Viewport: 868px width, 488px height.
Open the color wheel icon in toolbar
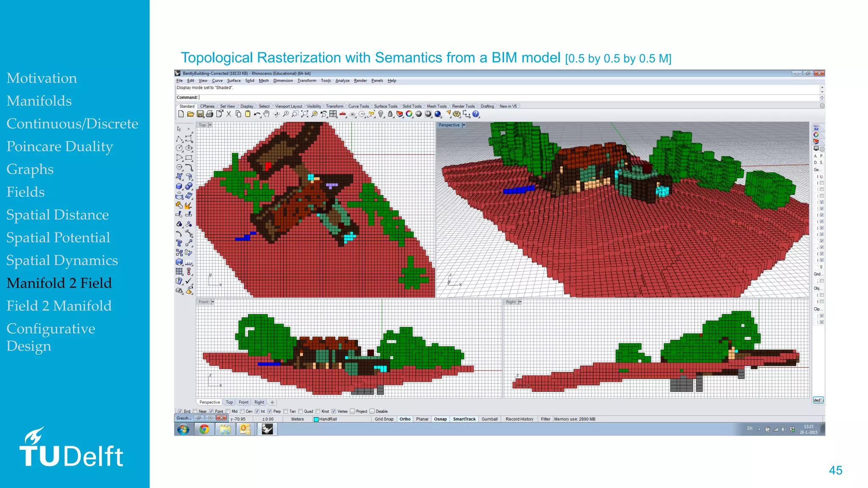(x=409, y=114)
